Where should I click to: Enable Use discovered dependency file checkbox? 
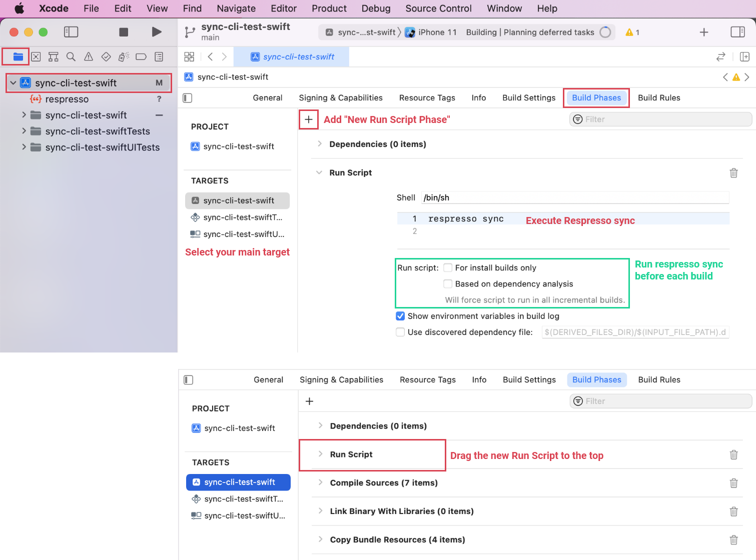point(400,332)
